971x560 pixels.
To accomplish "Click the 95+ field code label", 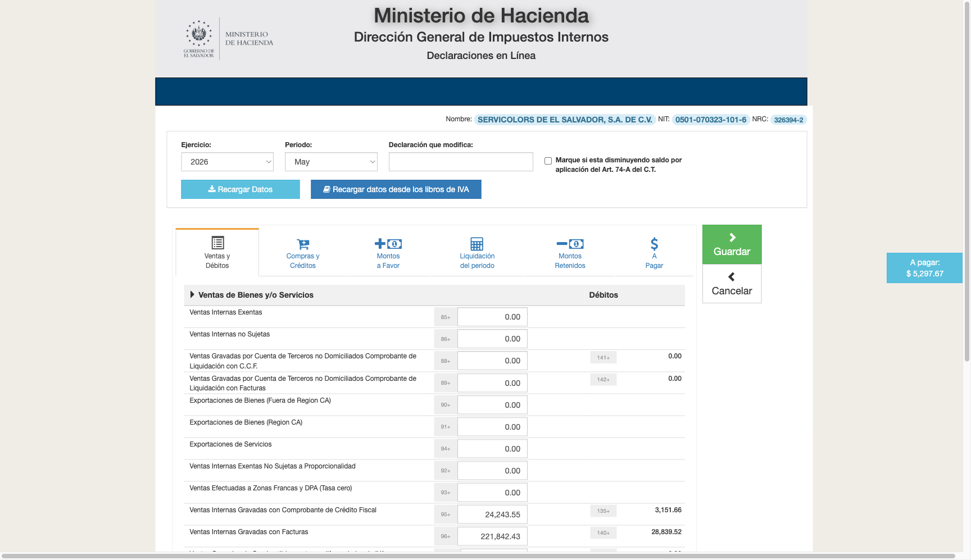I will (x=446, y=515).
